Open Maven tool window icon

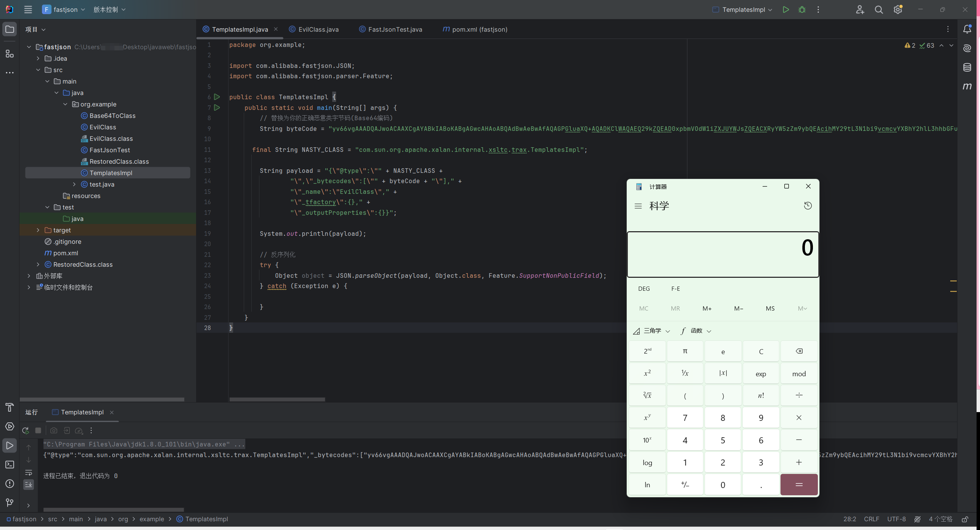tap(967, 87)
